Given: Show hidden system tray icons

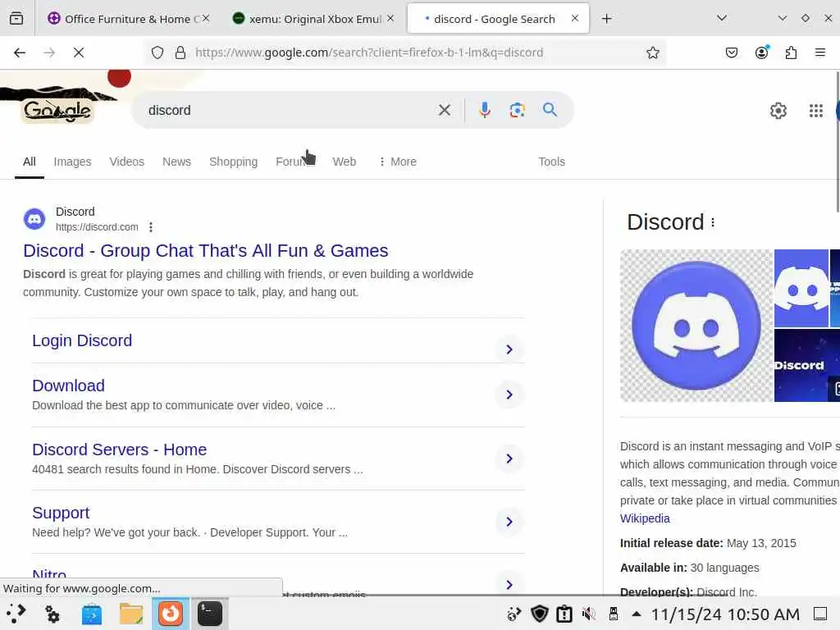Looking at the screenshot, I should click(637, 614).
